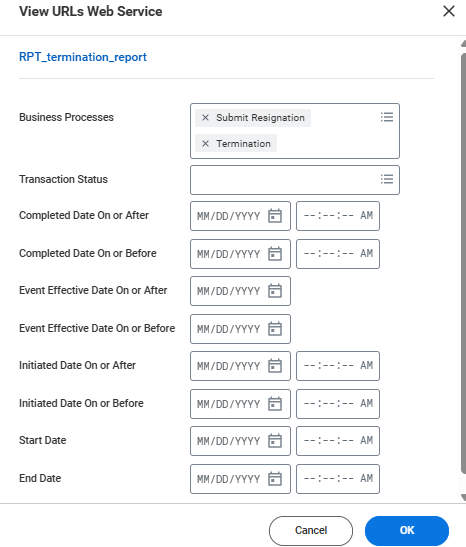
Task: Open calendar for Completed Date On or After
Action: (x=275, y=216)
